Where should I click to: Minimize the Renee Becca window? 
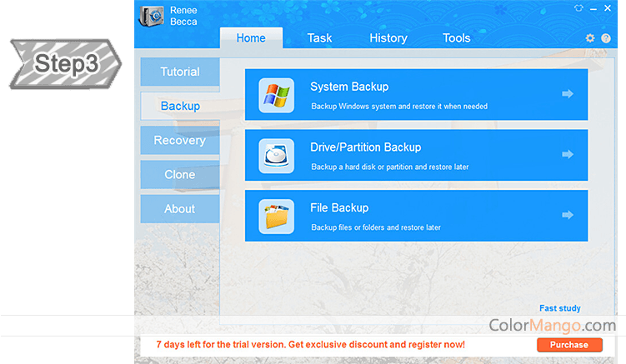593,9
